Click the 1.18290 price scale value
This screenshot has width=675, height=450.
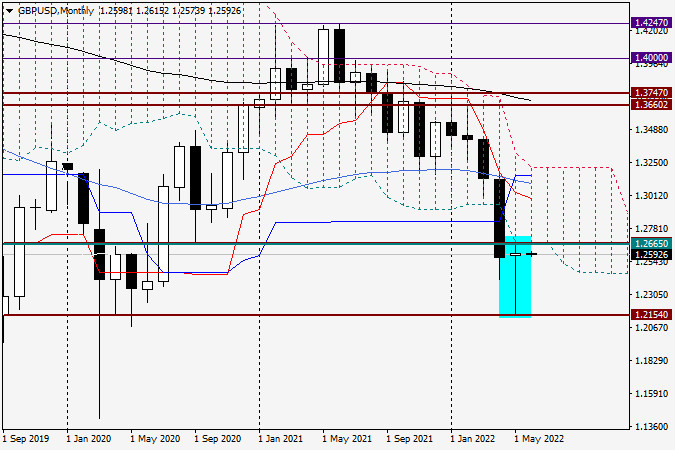[x=652, y=360]
